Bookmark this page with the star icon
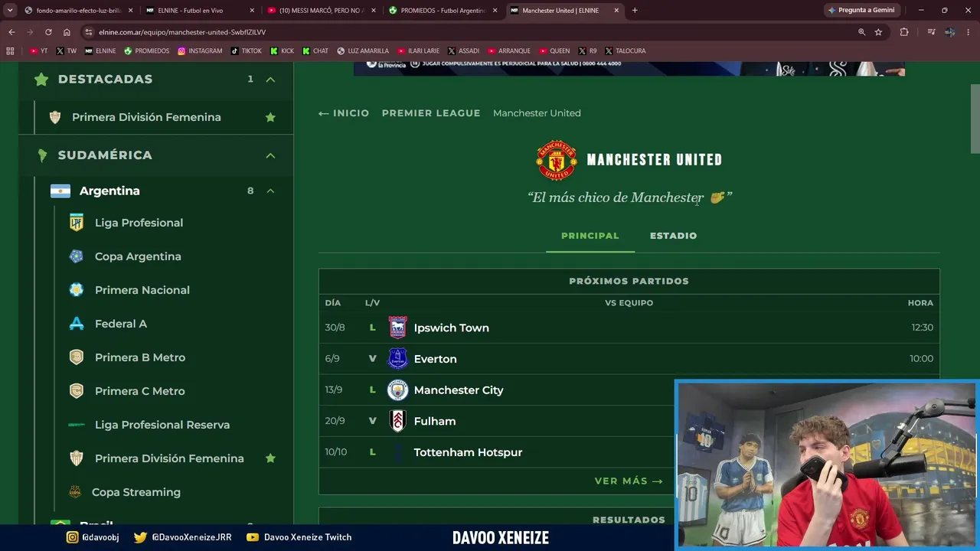980x551 pixels. tap(878, 32)
